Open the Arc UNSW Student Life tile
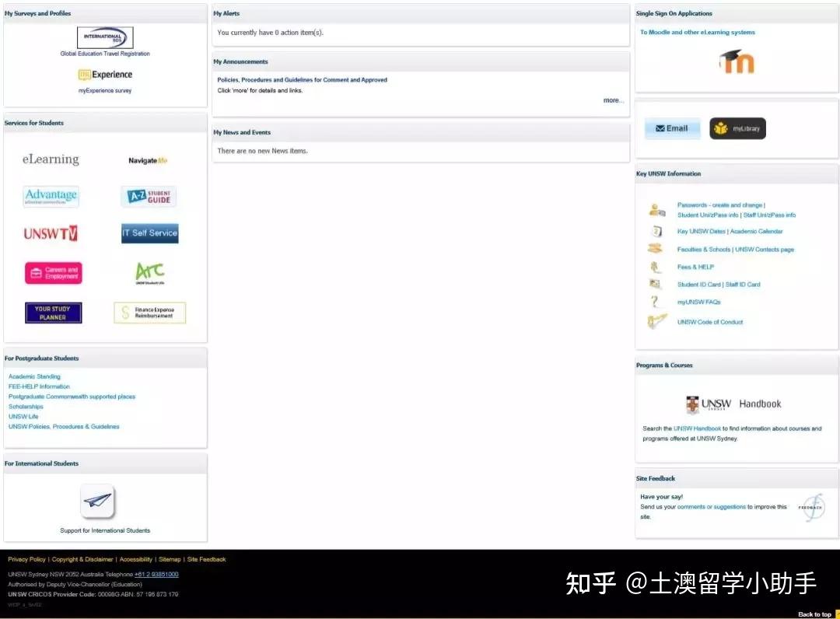The width and height of the screenshot is (840, 619). 149,272
